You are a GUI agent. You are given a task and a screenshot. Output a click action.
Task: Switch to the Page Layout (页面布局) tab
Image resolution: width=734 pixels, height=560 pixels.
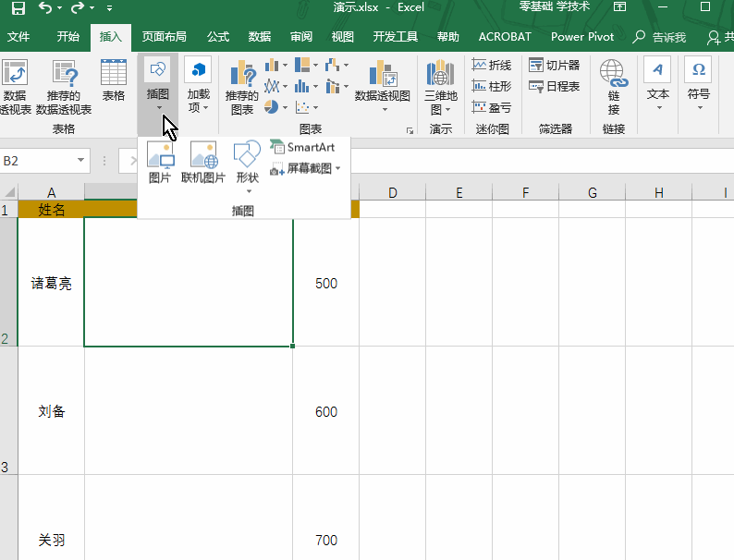164,37
